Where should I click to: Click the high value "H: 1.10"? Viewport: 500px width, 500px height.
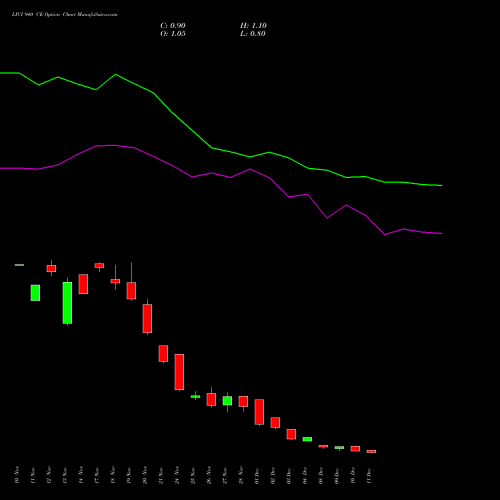coord(253,26)
